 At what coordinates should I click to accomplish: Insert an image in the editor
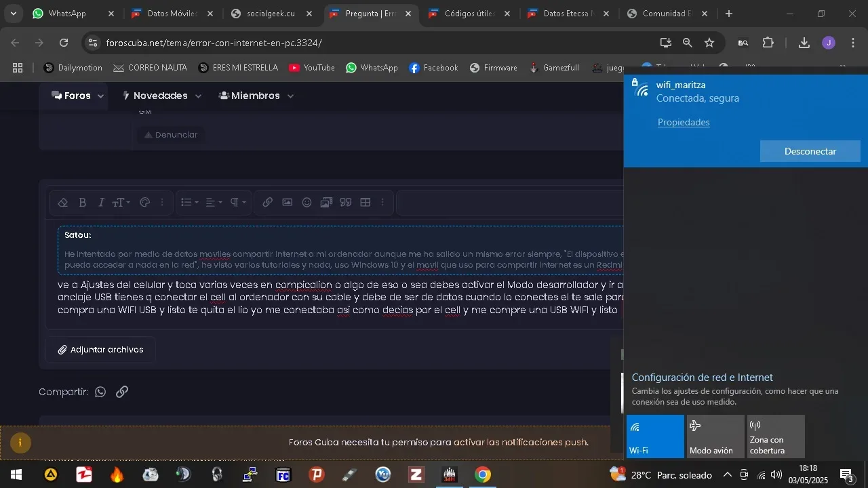click(x=288, y=203)
